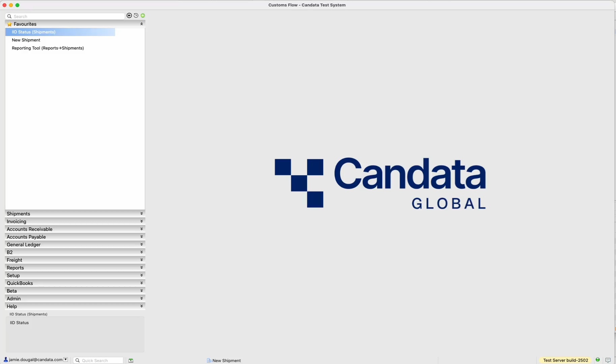Click the IID Status description text in the bottom panel
This screenshot has height=364, width=616.
pyautogui.click(x=19, y=323)
